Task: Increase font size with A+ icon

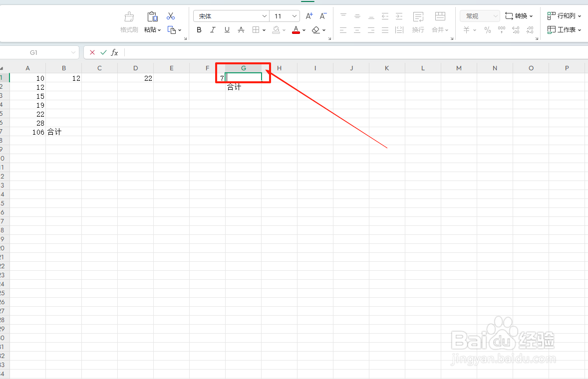Action: (309, 16)
